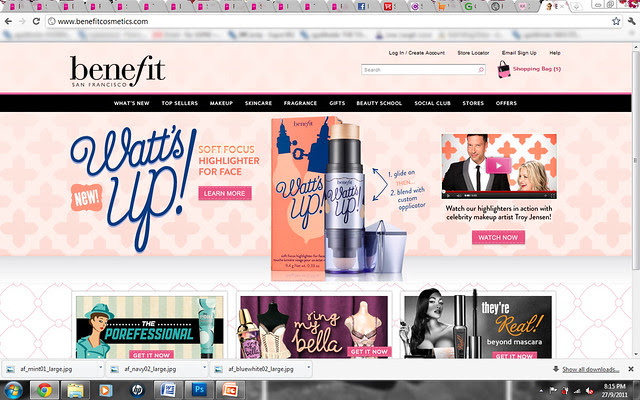
Task: Click Show all downloads link
Action: [591, 369]
